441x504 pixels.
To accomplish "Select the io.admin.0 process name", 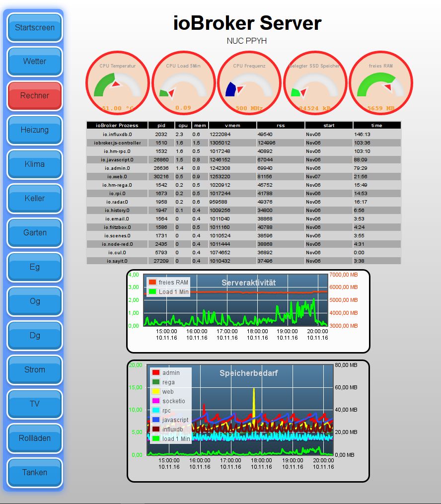I will tap(117, 168).
